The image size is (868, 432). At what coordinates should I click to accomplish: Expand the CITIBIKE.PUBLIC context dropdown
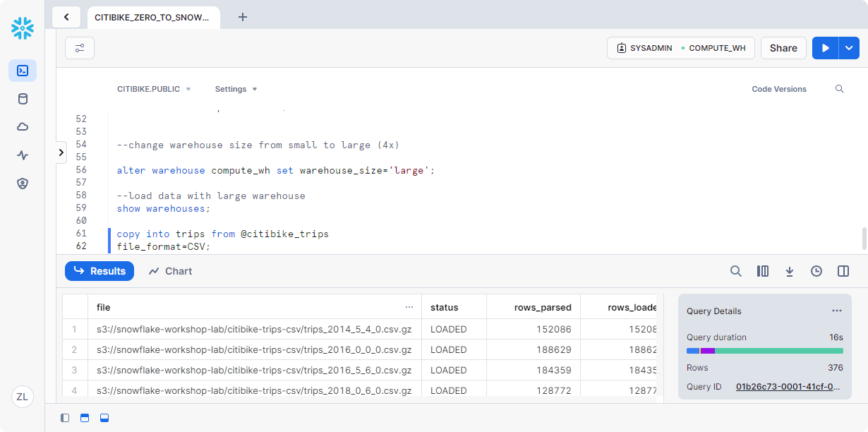[x=154, y=89]
